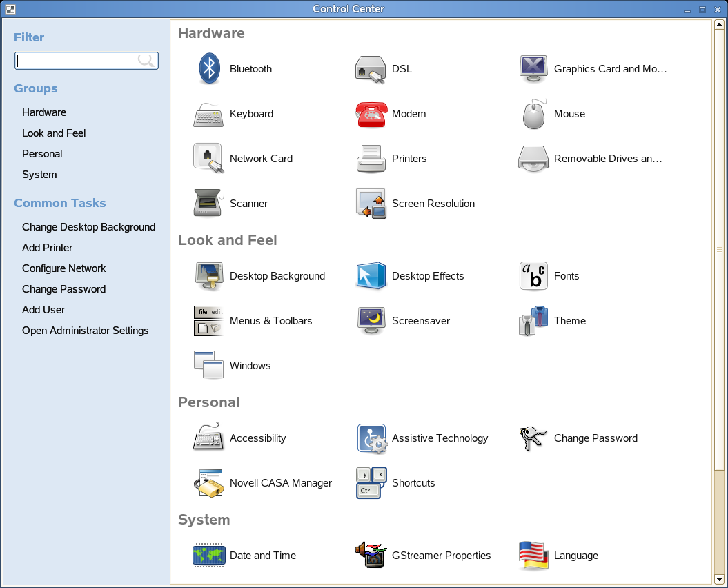
Task: Open the Theme icon
Action: (x=533, y=321)
